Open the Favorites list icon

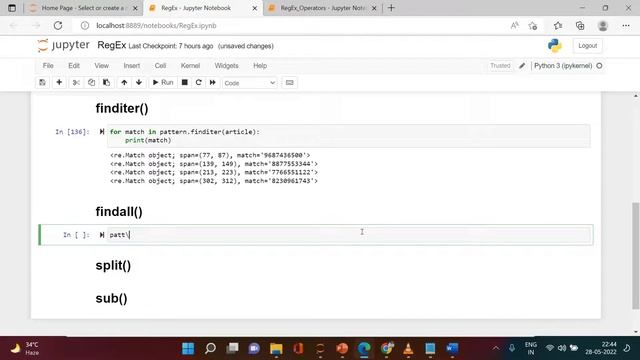558,25
